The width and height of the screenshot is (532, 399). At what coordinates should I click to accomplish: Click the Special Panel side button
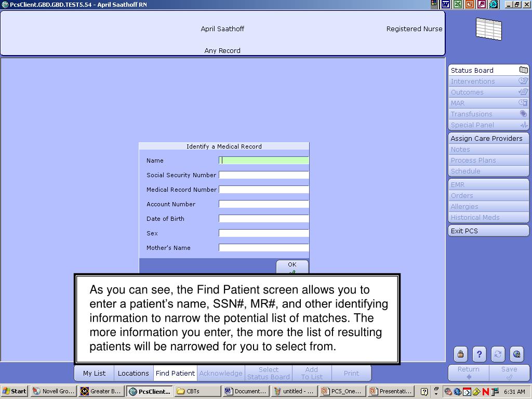pyautogui.click(x=488, y=125)
